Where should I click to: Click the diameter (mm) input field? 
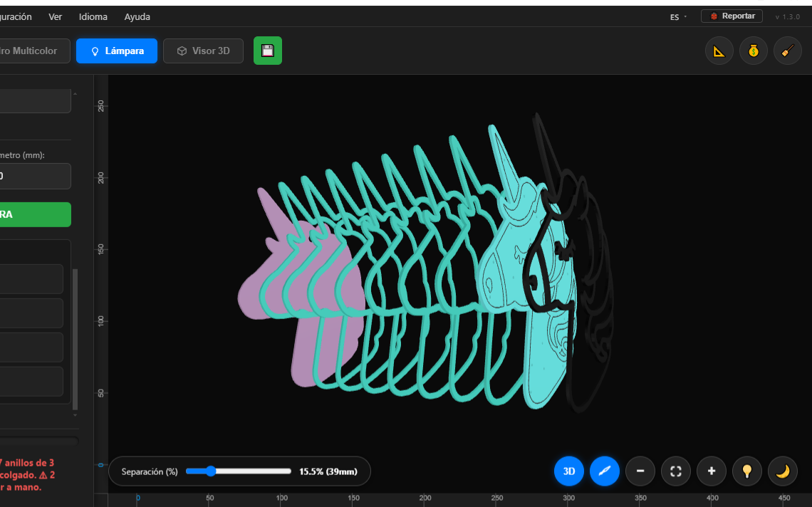(35, 176)
